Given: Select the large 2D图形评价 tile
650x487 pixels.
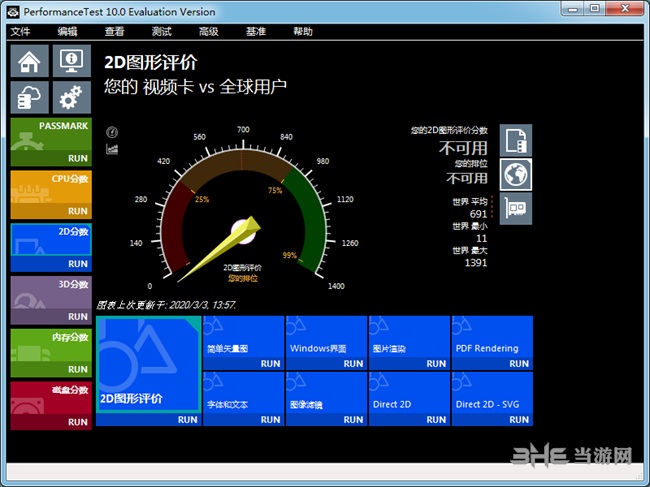Looking at the screenshot, I should (x=148, y=364).
